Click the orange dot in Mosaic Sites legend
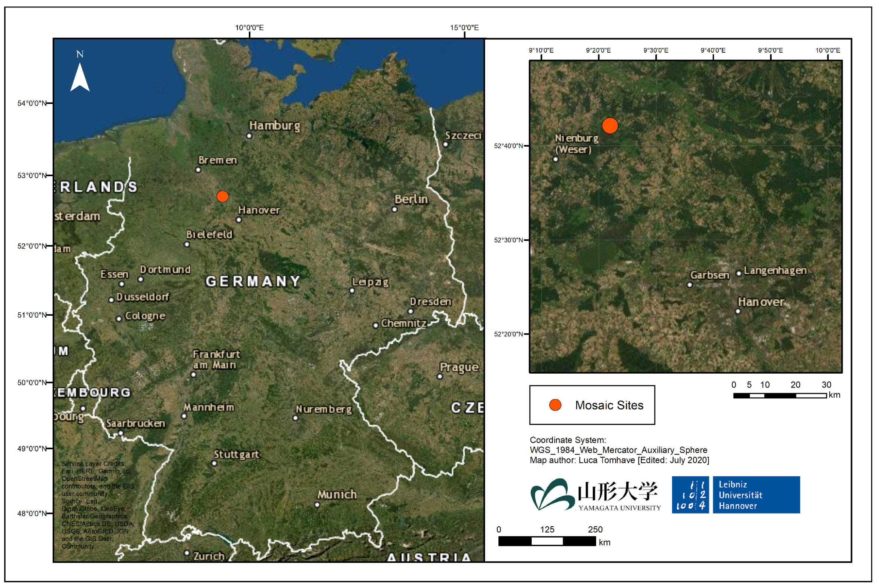879x588 pixels. coord(555,405)
